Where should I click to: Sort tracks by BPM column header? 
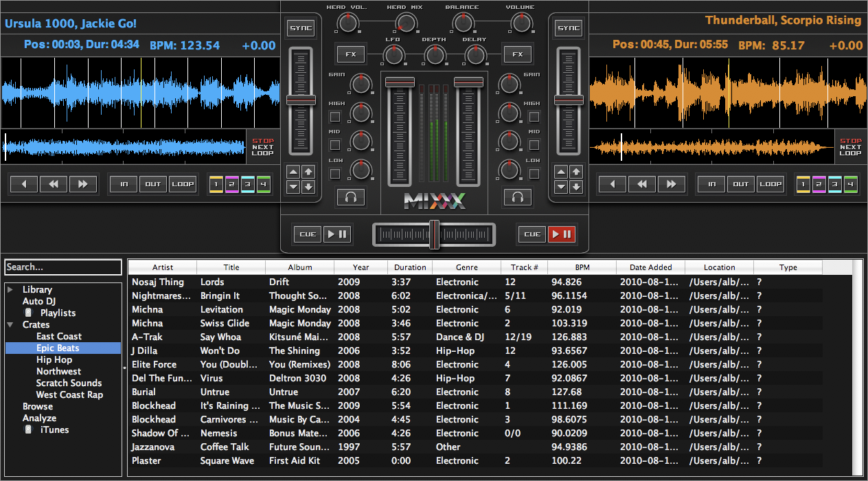coord(582,267)
